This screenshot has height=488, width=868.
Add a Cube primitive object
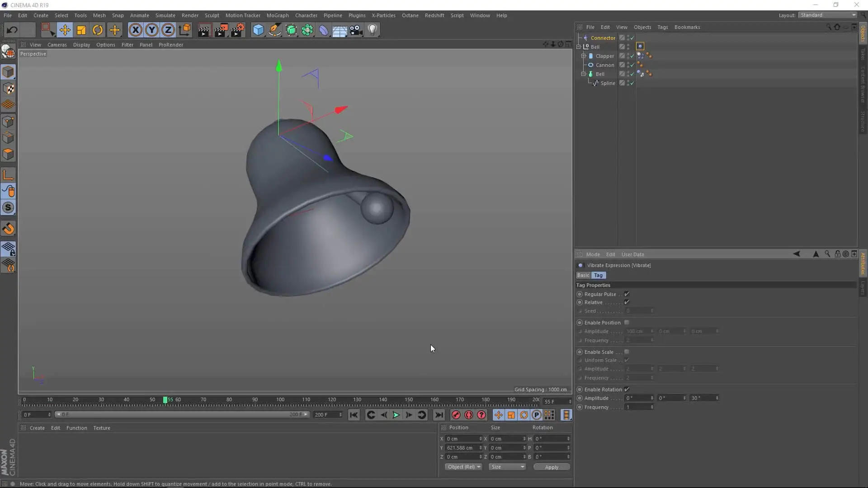tap(258, 30)
